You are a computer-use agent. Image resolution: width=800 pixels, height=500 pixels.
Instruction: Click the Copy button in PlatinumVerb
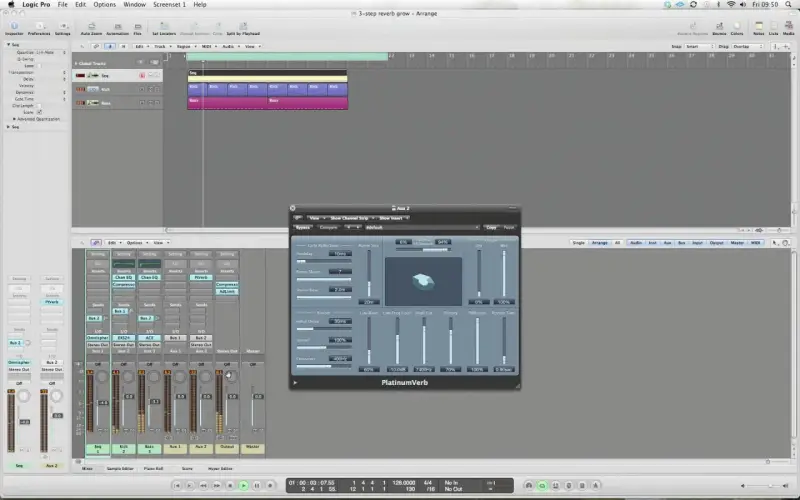491,228
